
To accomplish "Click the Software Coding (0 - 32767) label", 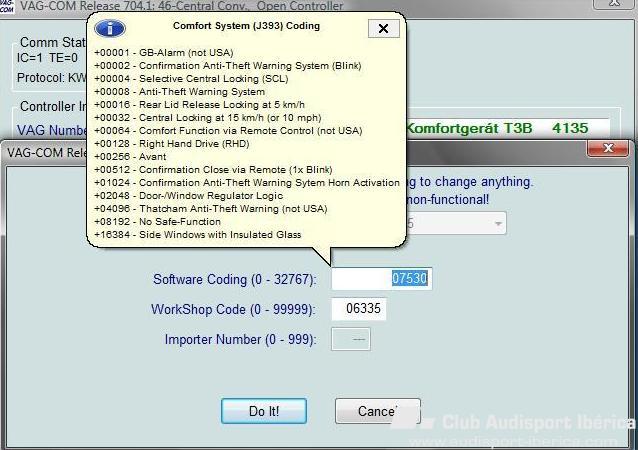I will tap(234, 279).
